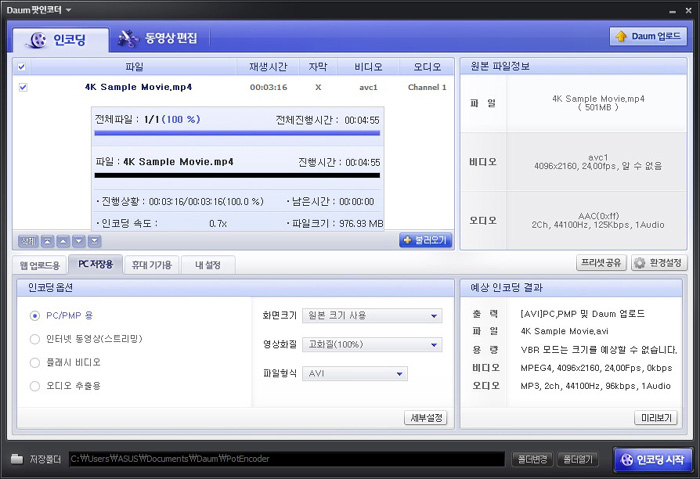
Task: Select the PC/PMP 용 radio option
Action: click(x=34, y=316)
